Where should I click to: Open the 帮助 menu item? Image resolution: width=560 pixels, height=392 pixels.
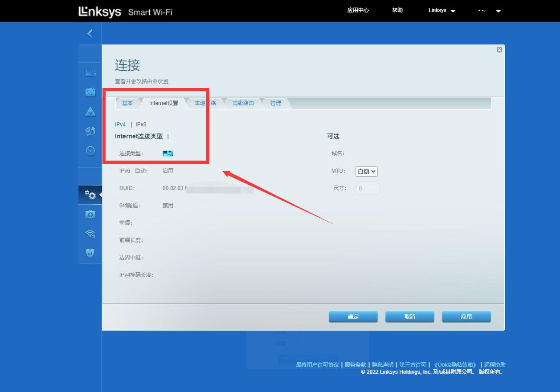pyautogui.click(x=397, y=10)
